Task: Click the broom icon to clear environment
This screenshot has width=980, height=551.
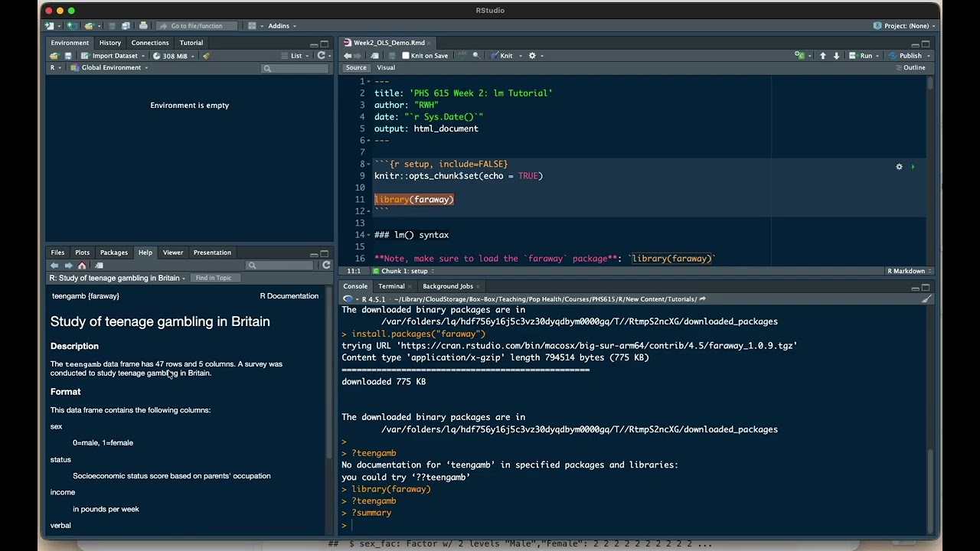Action: (x=206, y=56)
